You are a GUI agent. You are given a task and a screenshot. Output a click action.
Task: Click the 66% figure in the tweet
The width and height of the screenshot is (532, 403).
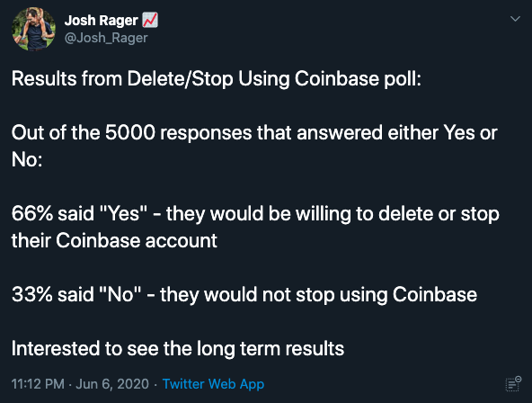32,213
